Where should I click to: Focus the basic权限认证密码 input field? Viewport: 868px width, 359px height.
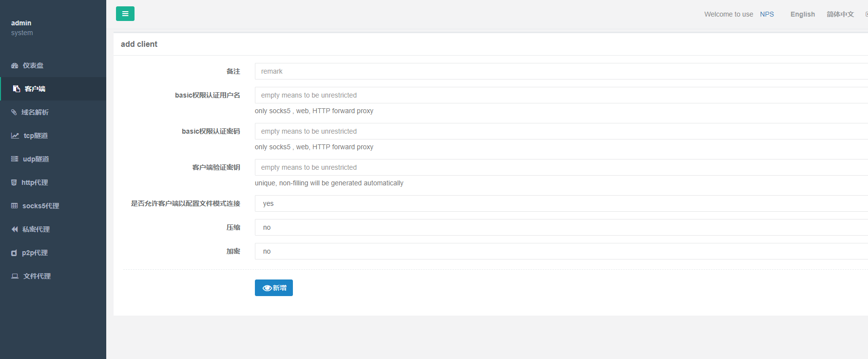(561, 131)
